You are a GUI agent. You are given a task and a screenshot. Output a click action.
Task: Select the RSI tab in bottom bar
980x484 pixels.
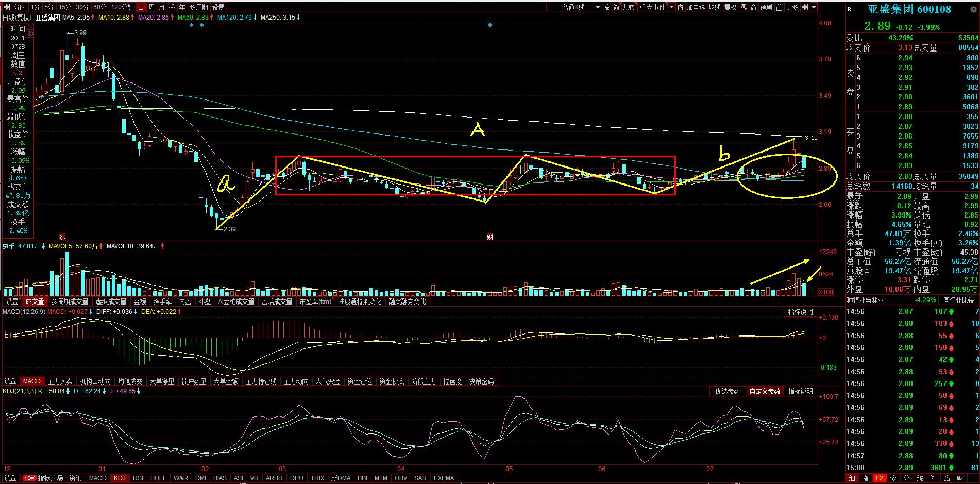[138, 478]
